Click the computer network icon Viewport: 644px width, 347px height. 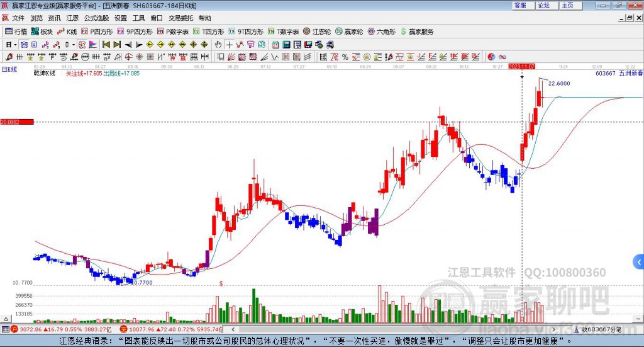[319, 45]
